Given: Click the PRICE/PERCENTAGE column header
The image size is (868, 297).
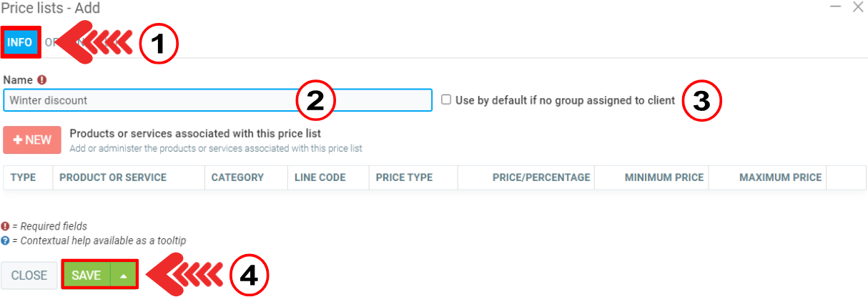Looking at the screenshot, I should (541, 177).
